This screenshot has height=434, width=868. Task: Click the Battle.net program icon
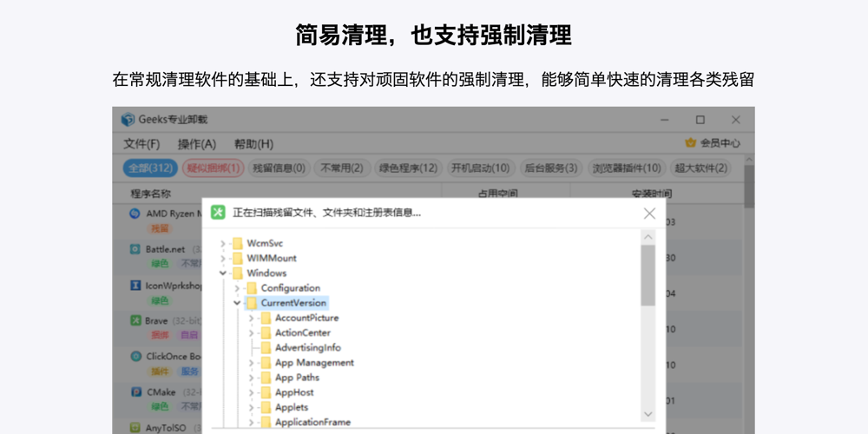(x=135, y=249)
